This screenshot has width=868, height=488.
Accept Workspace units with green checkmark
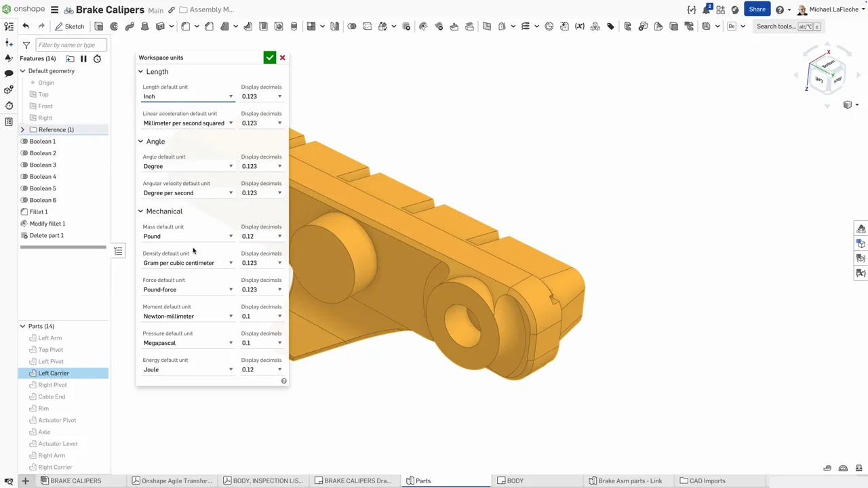(269, 58)
